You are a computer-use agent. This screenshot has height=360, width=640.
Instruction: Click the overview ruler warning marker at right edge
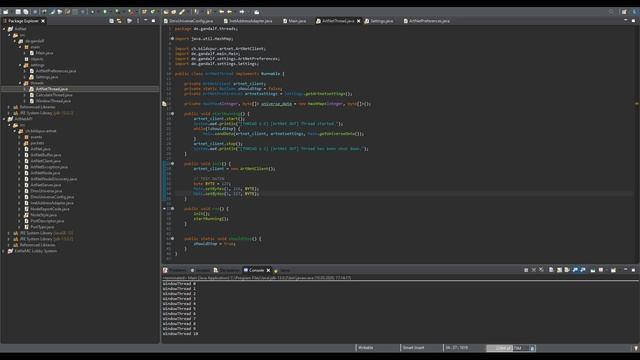[x=636, y=104]
